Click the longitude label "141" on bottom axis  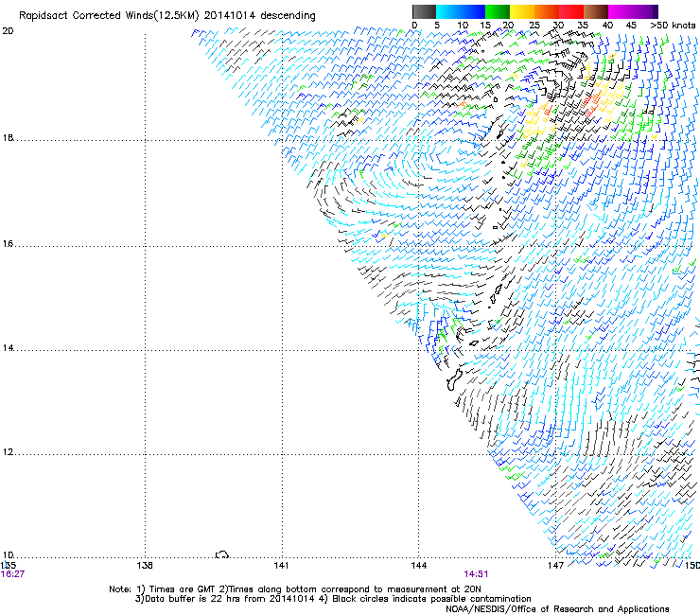coord(281,566)
